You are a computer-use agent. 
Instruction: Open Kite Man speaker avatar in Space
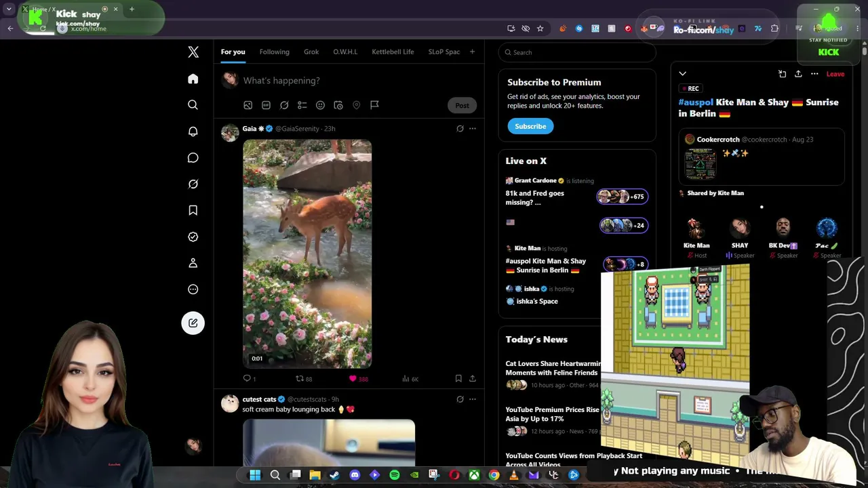pyautogui.click(x=696, y=228)
